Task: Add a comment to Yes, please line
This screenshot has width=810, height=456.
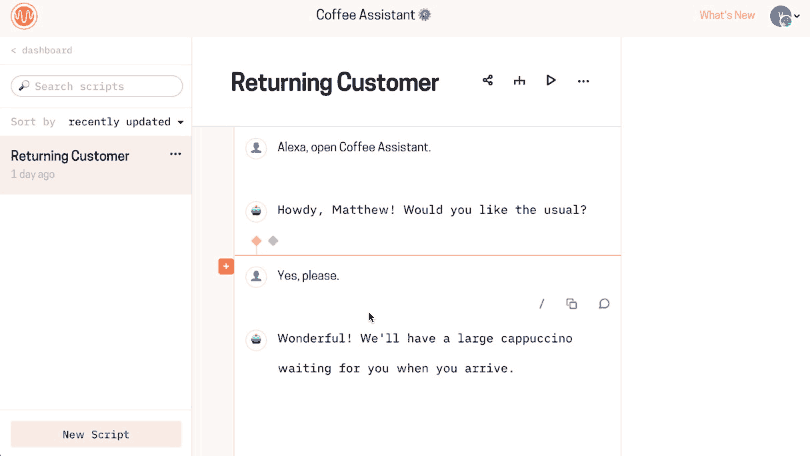Action: click(604, 304)
